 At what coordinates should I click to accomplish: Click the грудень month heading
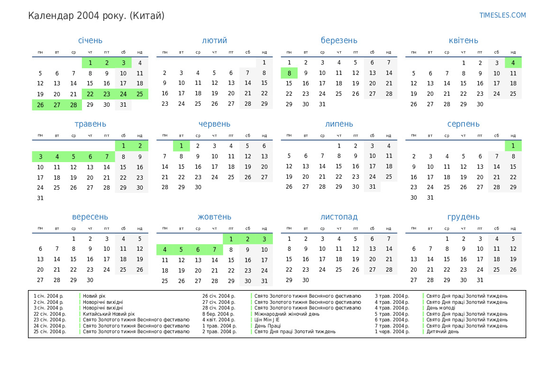click(x=463, y=217)
